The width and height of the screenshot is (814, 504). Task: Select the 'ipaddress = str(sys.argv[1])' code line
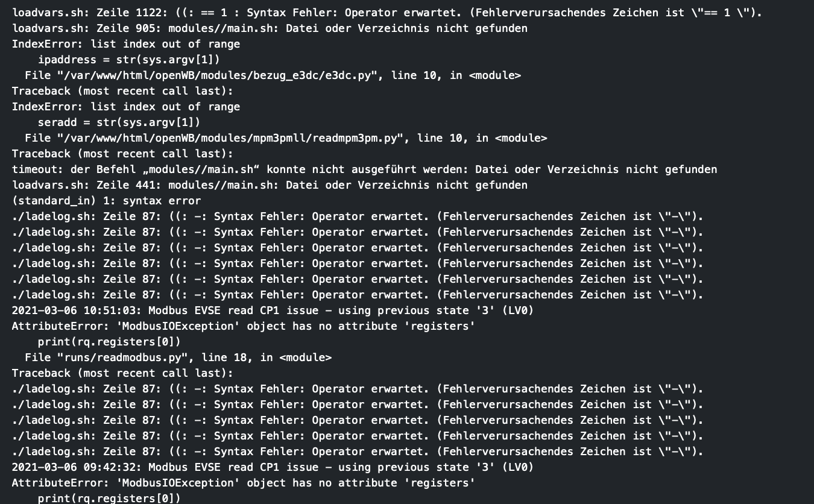click(129, 60)
